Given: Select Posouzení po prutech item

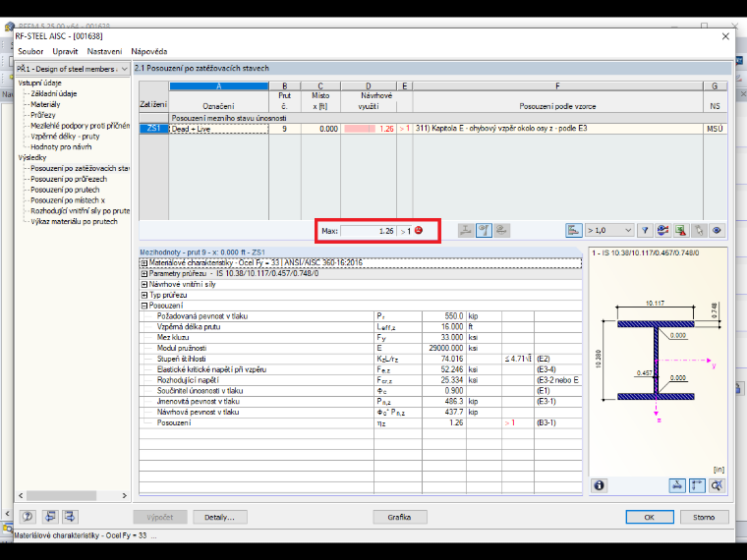Looking at the screenshot, I should point(65,190).
